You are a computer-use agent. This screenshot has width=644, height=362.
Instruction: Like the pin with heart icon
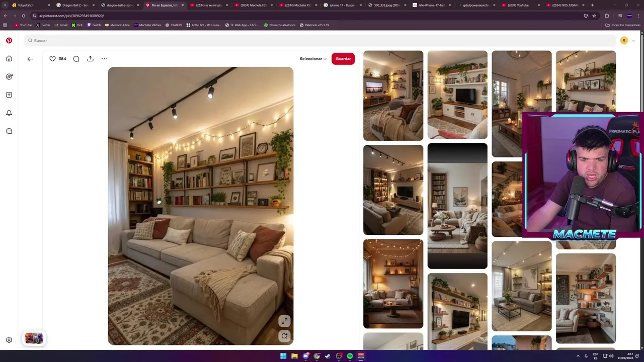coord(52,59)
